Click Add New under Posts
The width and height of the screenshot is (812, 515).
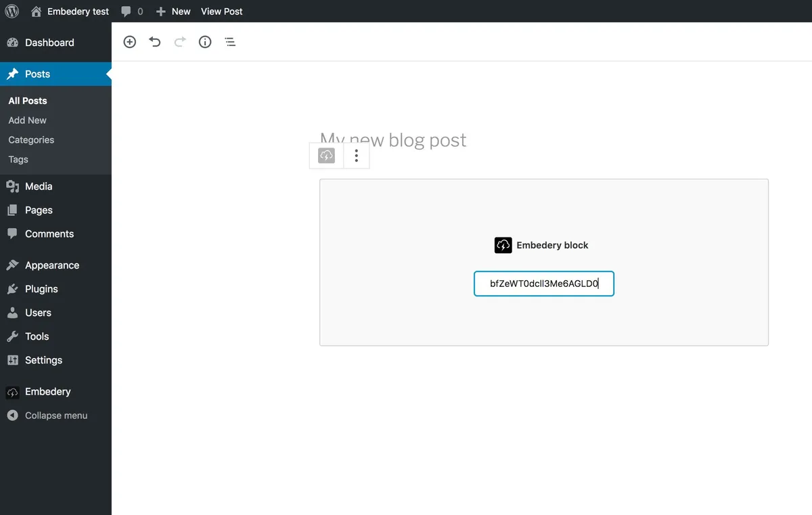click(x=28, y=120)
